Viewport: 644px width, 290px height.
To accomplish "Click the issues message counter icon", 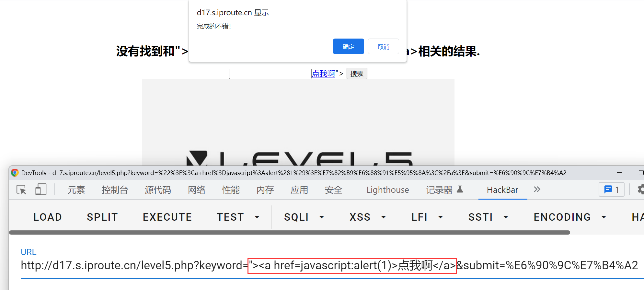I will [x=611, y=190].
